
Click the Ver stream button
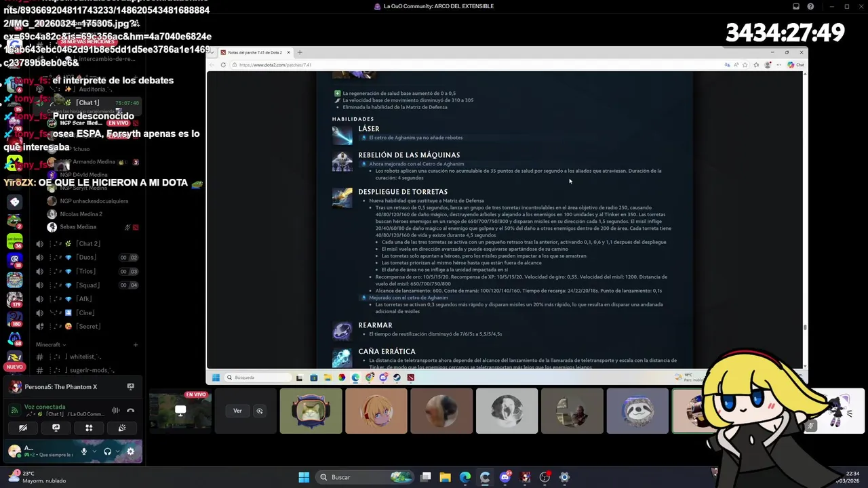coord(237,411)
